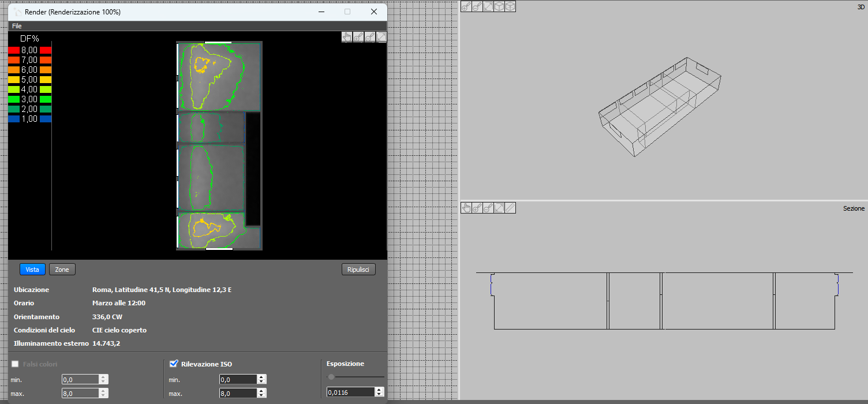Decrease Esposizione value using down arrow
Screen dimensions: 868x404
point(379,394)
